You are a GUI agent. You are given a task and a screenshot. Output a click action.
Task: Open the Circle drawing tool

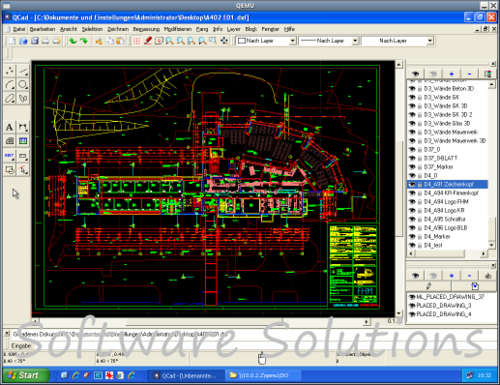tap(23, 84)
